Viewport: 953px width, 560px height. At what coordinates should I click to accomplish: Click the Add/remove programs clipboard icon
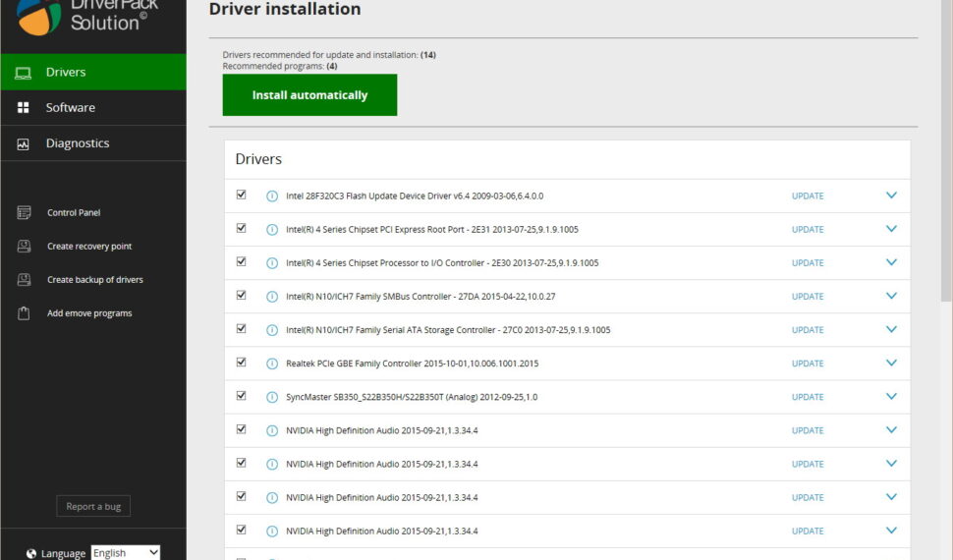pyautogui.click(x=24, y=313)
